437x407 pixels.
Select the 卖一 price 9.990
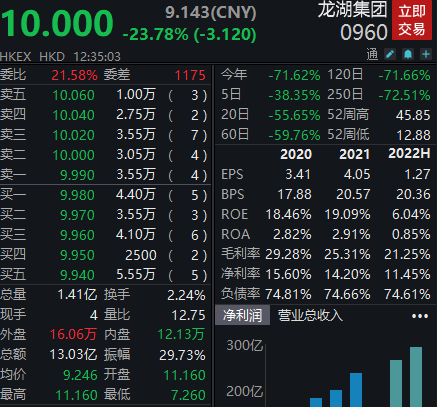tap(77, 175)
